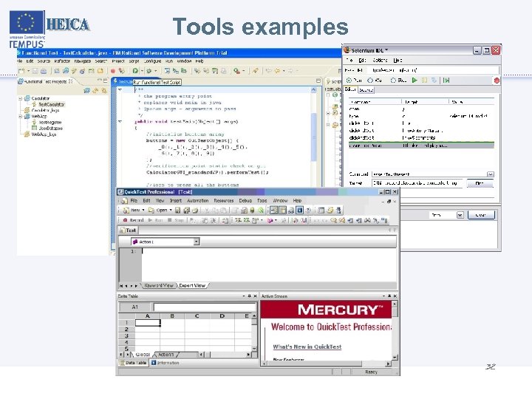Screen dimensions: 532x399
Task: Click the yellow back-arrow icon in Rational toolbar
Action: 277,71
